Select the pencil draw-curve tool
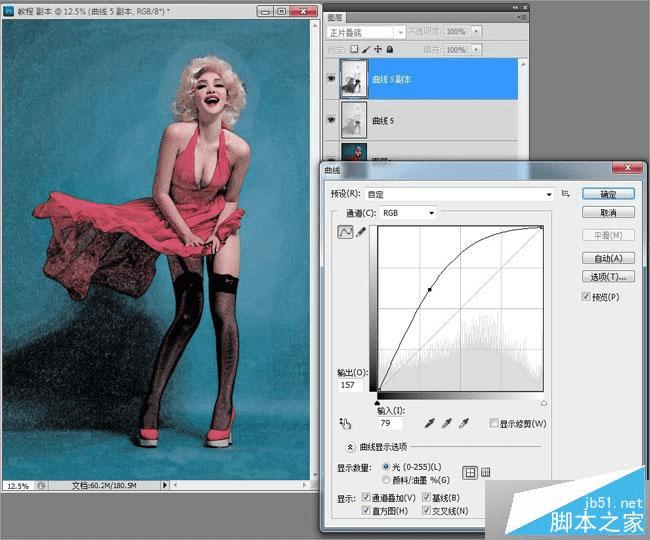650x540 pixels. point(361,232)
